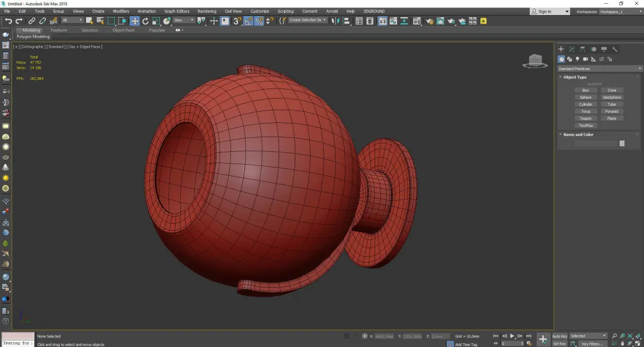The image size is (644, 347).
Task: Toggle the selection lock icon
Action: (x=355, y=336)
